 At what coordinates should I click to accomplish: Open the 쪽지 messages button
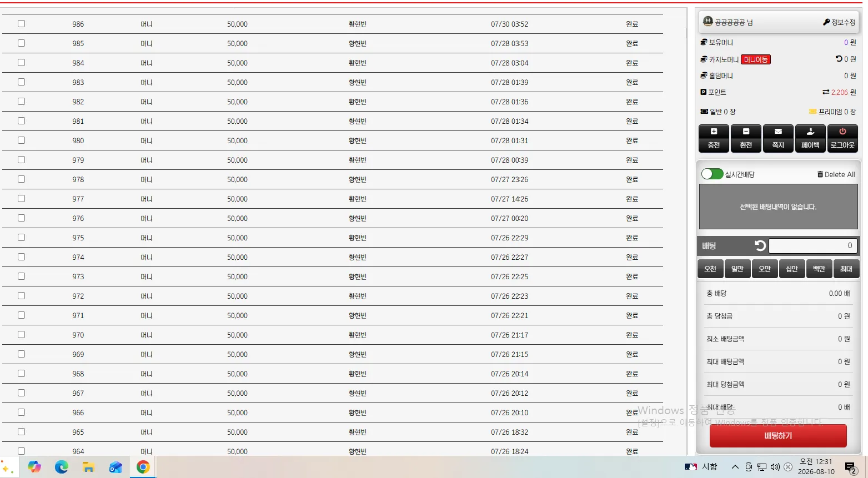(778, 138)
